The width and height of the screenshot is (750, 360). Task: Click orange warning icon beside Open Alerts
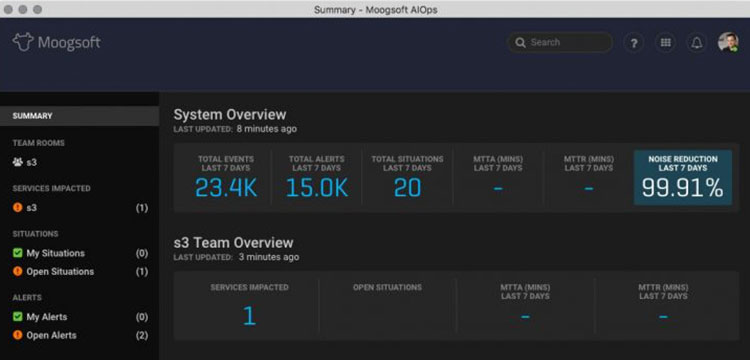point(18,335)
